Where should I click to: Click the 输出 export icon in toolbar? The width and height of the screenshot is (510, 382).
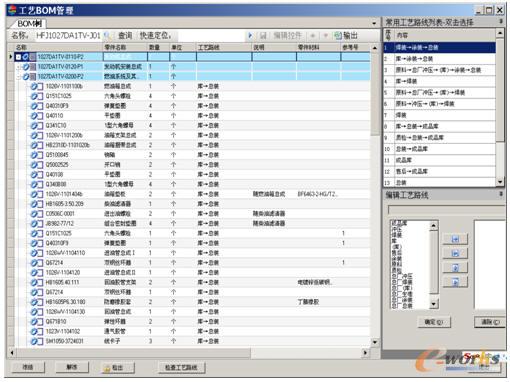point(338,35)
